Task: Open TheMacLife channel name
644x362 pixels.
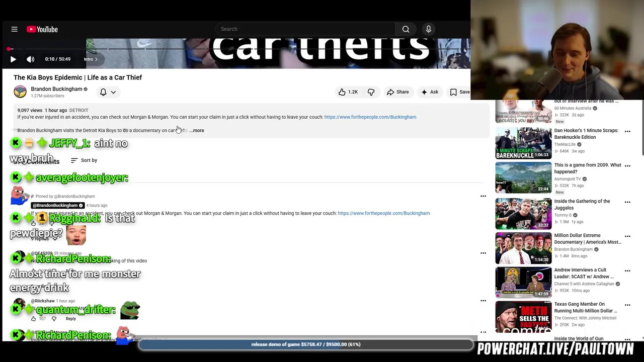Action: (x=565, y=145)
